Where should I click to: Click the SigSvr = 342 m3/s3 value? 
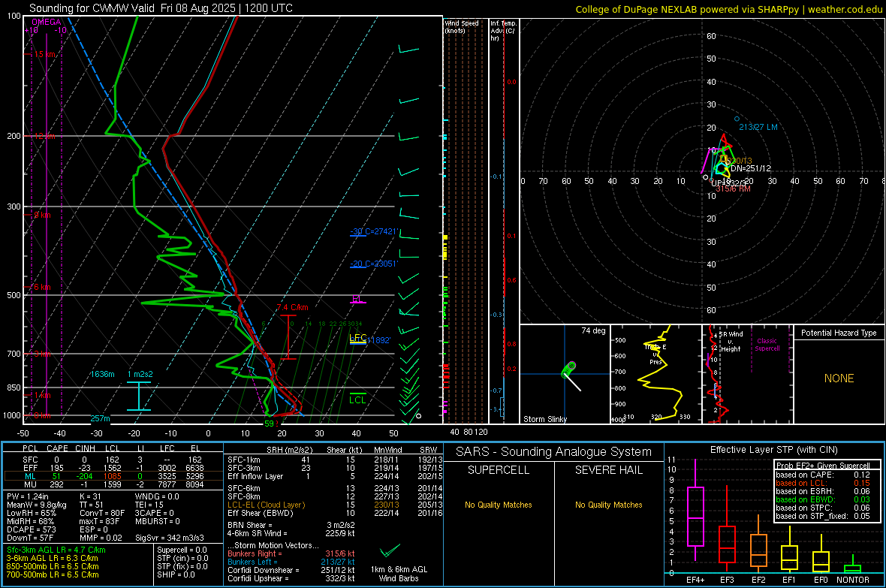pos(170,538)
